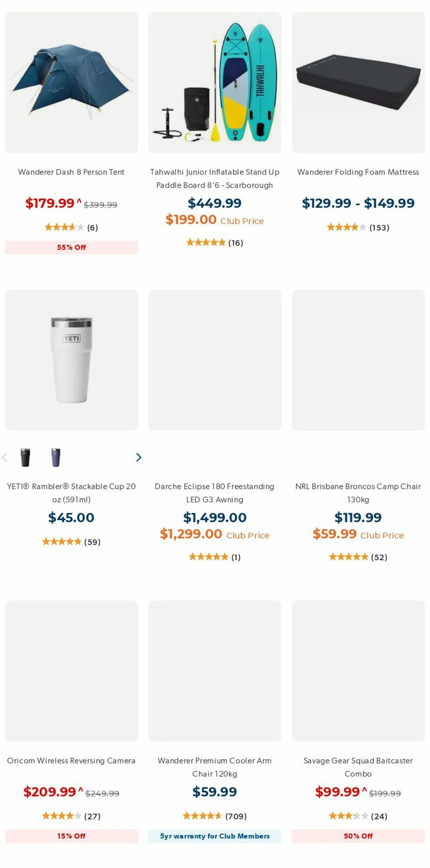This screenshot has height=868, width=430.
Task: Open Wanderer Dash 8 Person Tent link
Action: 71,172
